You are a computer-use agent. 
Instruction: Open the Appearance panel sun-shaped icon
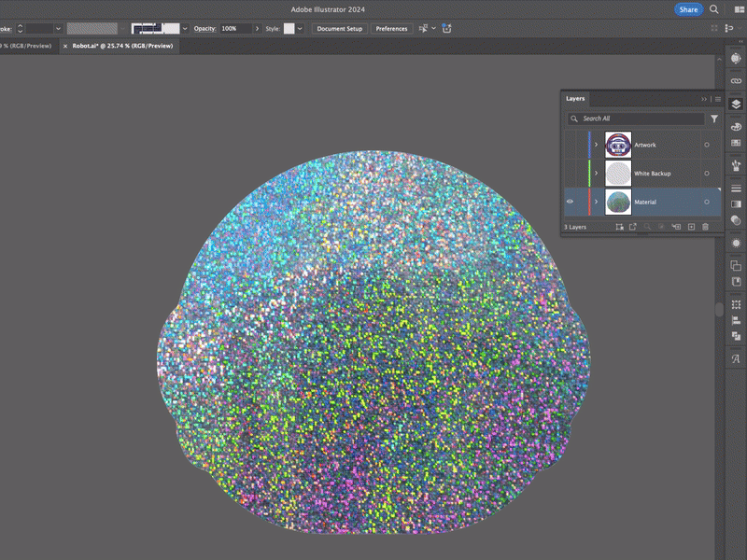click(x=736, y=243)
